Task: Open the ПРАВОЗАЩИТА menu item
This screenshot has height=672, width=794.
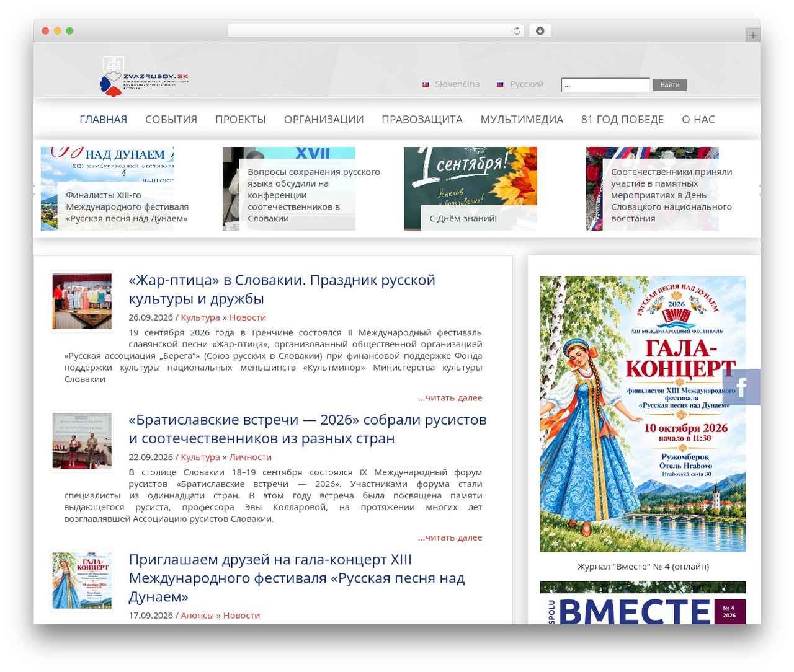Action: click(422, 120)
